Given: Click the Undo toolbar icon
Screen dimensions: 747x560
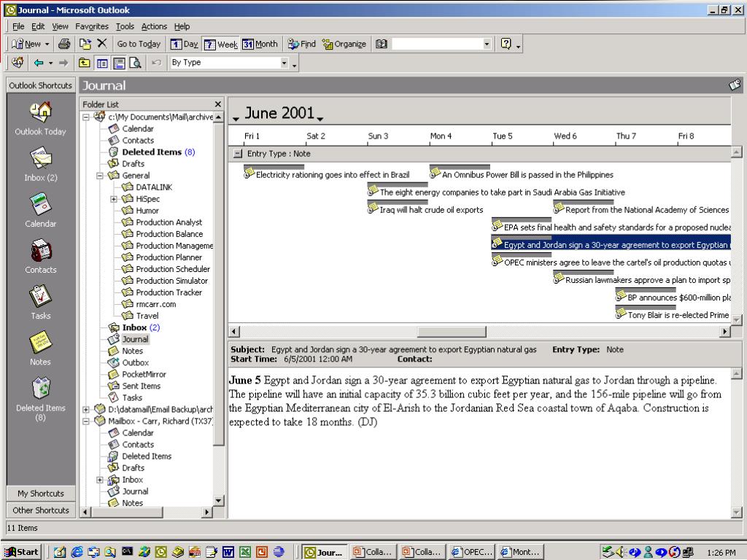Looking at the screenshot, I should click(156, 63).
